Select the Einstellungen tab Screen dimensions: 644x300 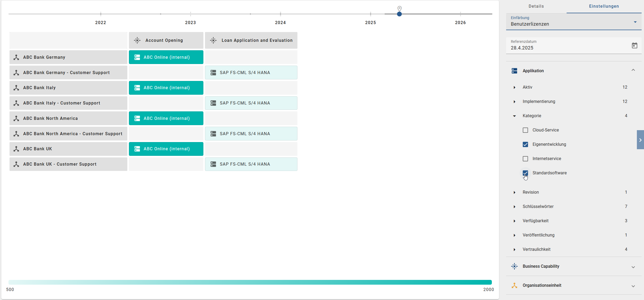tap(604, 6)
